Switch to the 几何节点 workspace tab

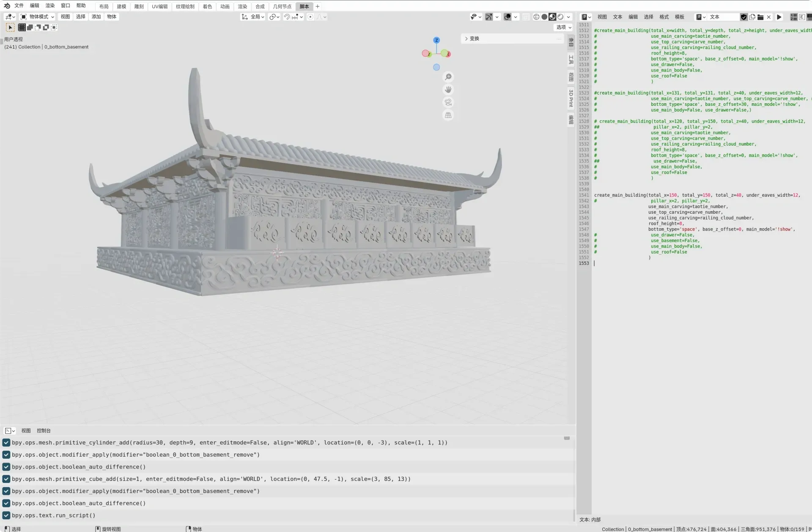tap(282, 6)
